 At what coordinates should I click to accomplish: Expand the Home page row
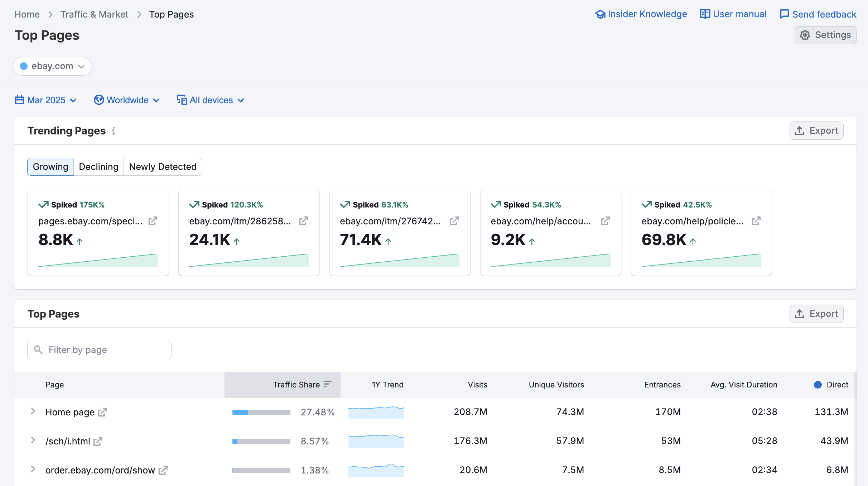(x=33, y=411)
